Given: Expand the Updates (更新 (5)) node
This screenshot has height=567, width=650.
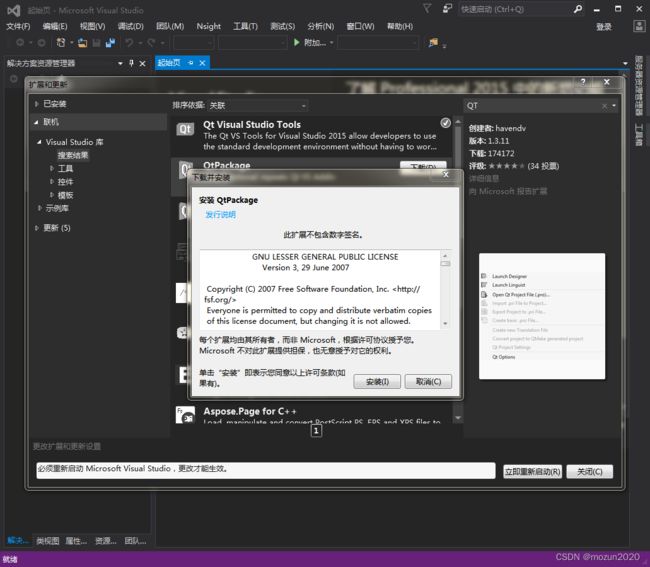Looking at the screenshot, I should [36, 228].
